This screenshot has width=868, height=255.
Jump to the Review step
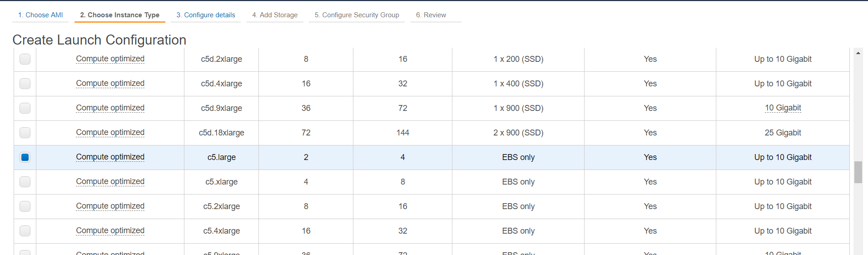431,15
